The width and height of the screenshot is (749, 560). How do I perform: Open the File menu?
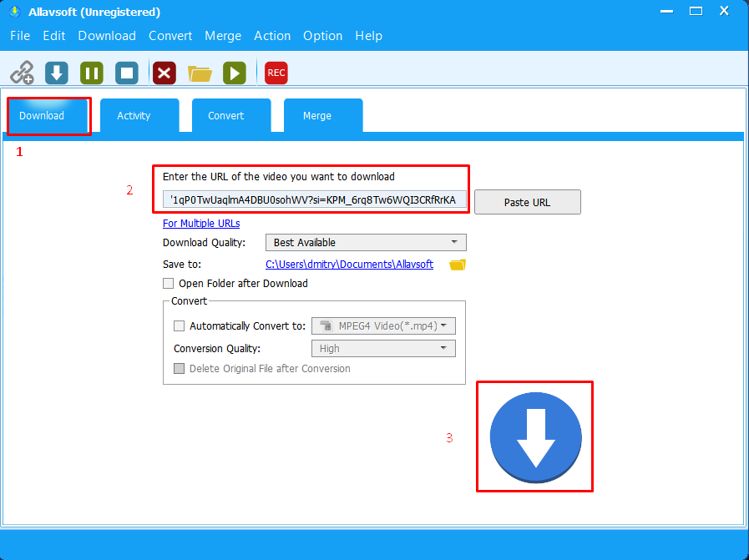pyautogui.click(x=20, y=36)
